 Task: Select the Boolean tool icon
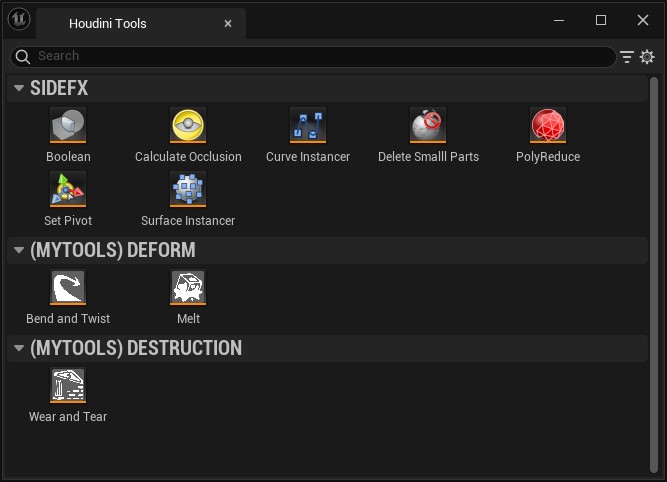point(68,127)
